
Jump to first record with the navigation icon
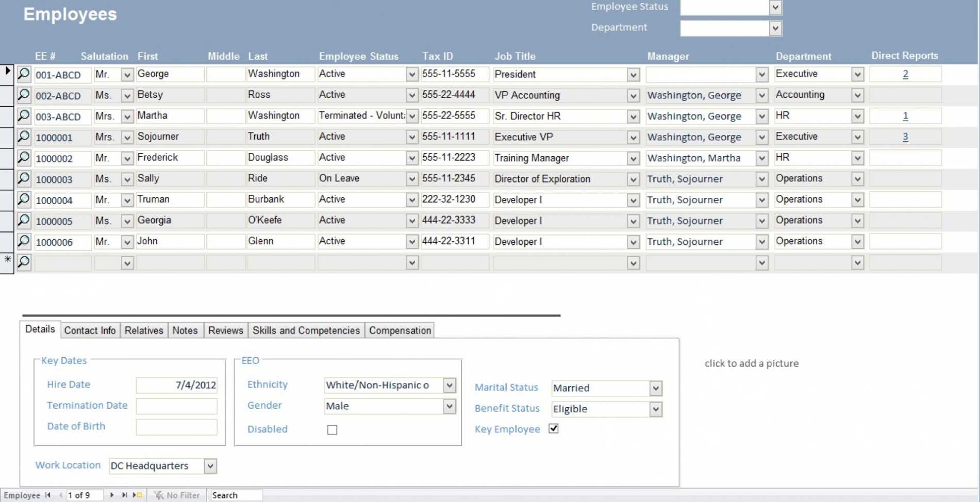click(49, 495)
